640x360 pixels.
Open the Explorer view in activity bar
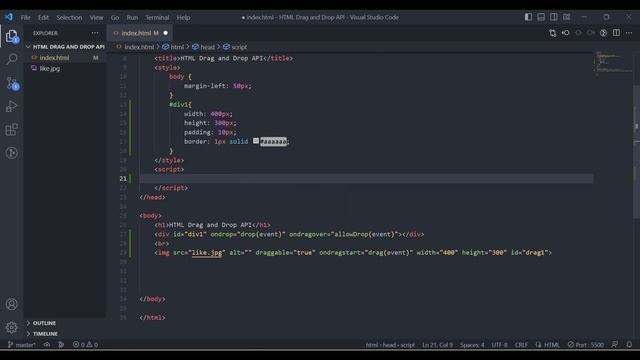point(12,36)
